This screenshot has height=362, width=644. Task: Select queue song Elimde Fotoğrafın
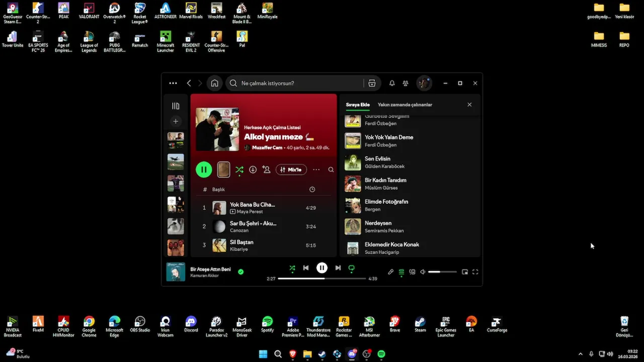tap(410, 205)
